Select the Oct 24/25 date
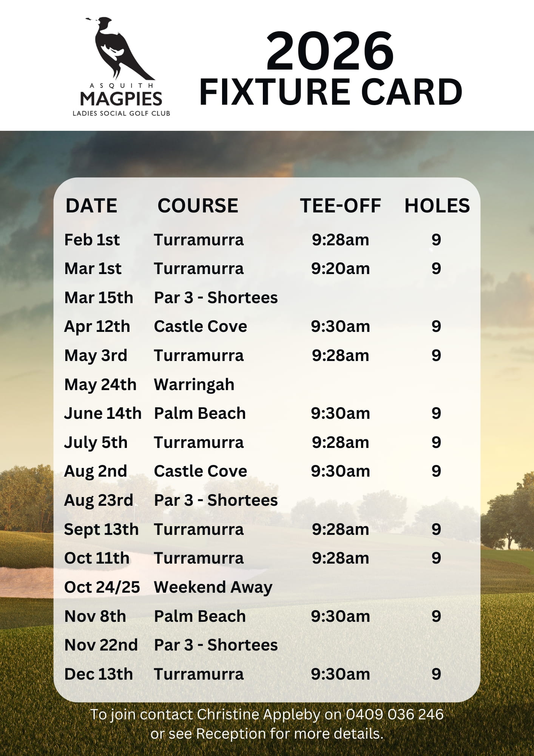Viewport: 534px width, 756px height. point(102,587)
